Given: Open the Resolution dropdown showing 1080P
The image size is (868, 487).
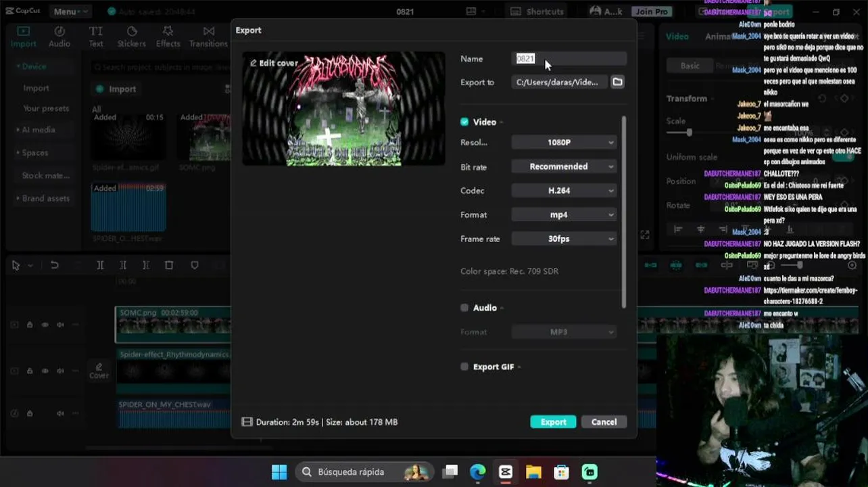Looking at the screenshot, I should pos(564,142).
